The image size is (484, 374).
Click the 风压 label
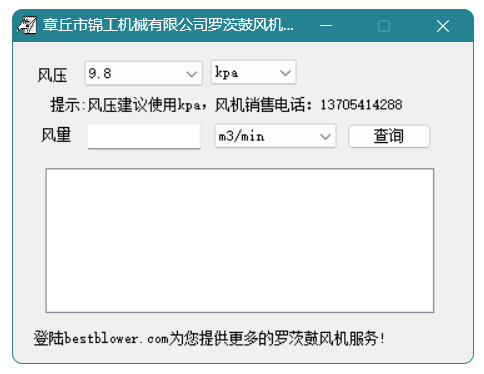click(x=52, y=75)
